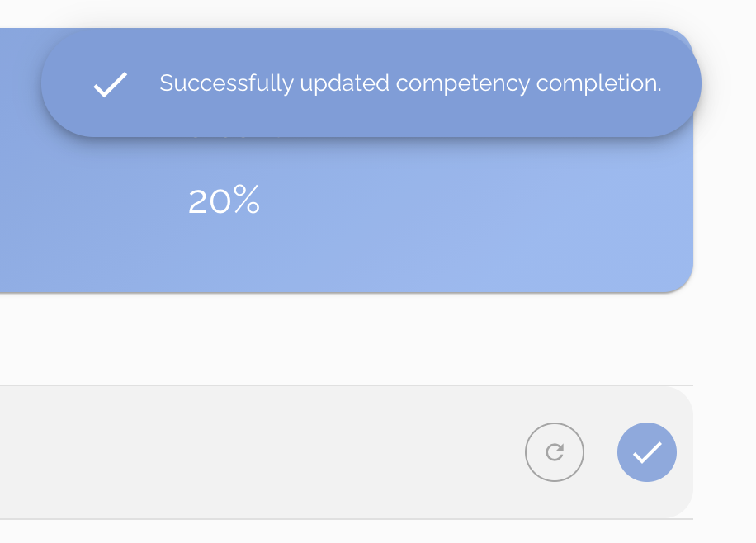Click the 20% progress indicator
The height and width of the screenshot is (543, 756).
point(224,200)
